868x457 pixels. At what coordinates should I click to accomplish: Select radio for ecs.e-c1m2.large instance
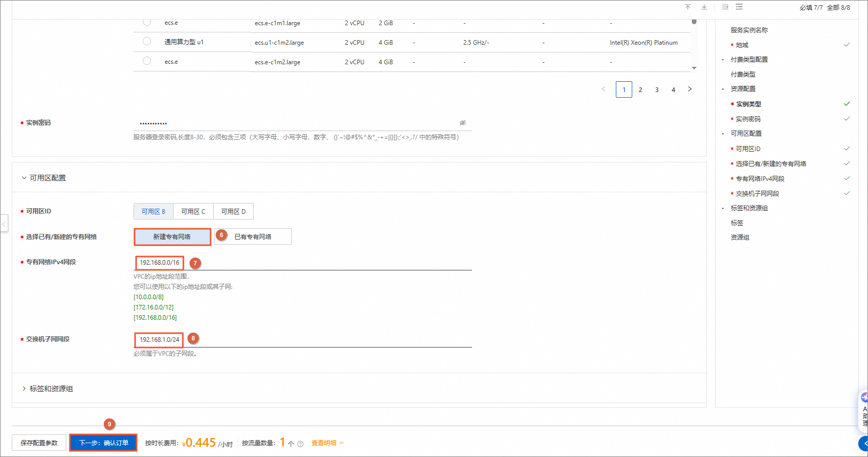[147, 61]
